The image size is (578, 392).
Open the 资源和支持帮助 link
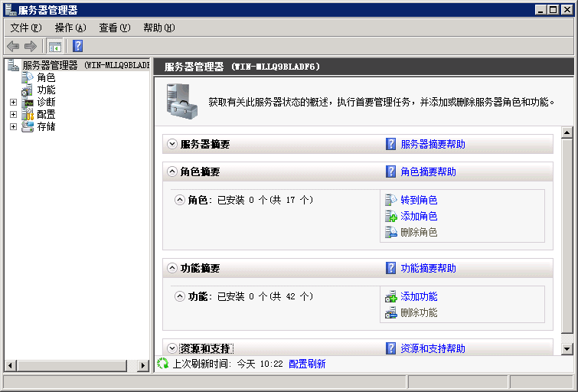(x=433, y=348)
